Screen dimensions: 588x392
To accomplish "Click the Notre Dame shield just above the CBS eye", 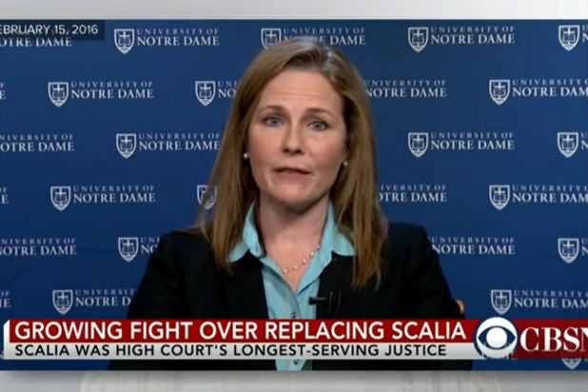I will point(501,302).
